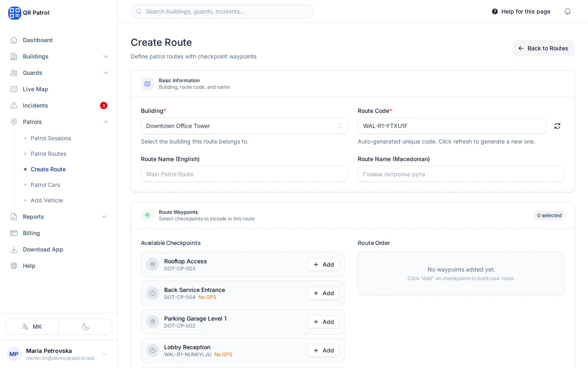
Task: Click the Download App icon
Action: point(14,249)
